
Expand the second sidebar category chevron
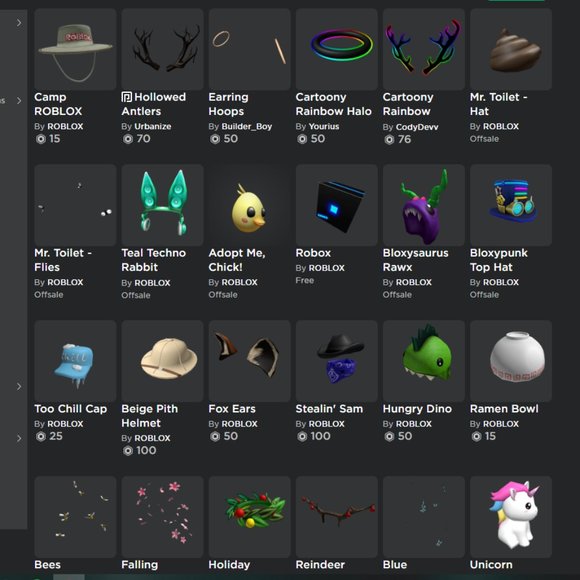click(19, 101)
